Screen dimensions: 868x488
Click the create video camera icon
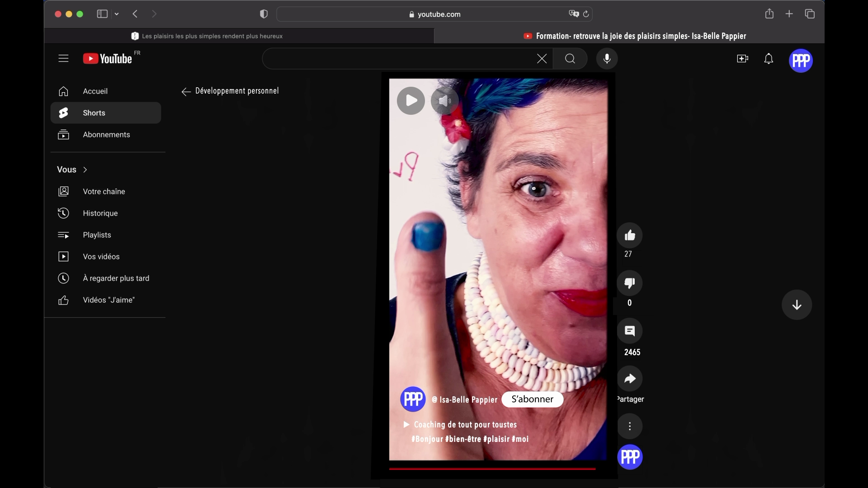point(742,59)
